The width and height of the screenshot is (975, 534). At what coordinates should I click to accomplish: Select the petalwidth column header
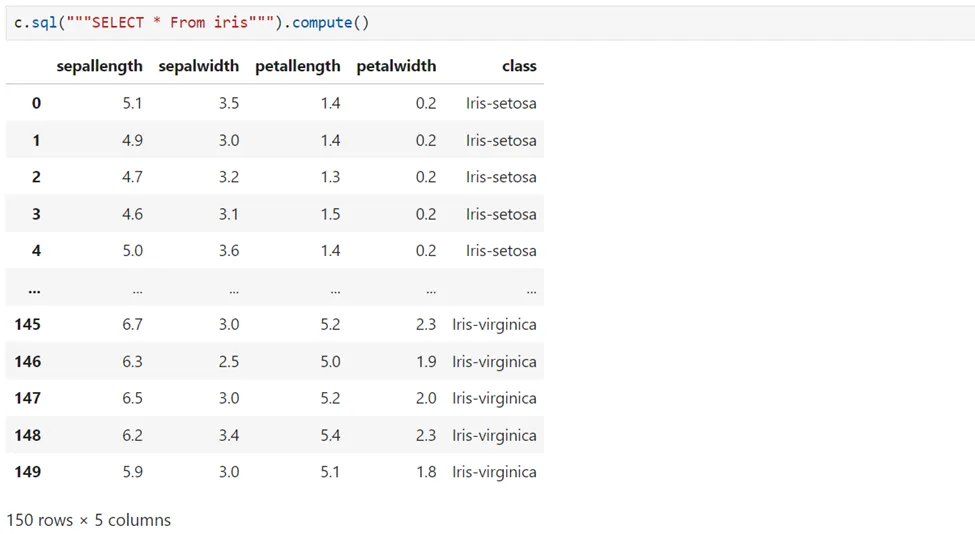396,66
